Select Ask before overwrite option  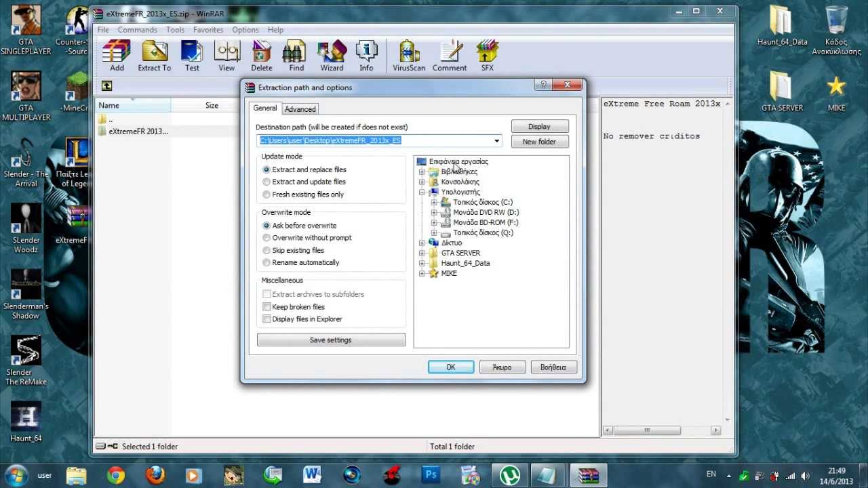coord(300,226)
